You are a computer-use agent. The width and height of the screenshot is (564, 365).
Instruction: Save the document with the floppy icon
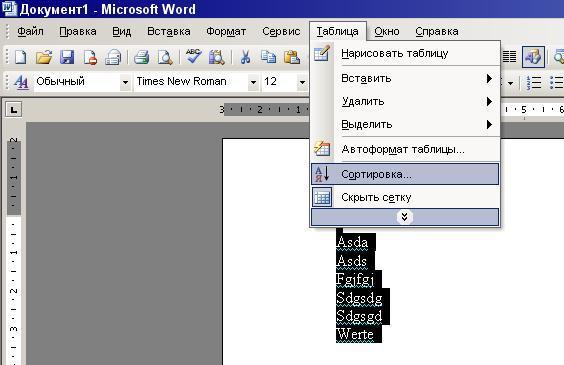[x=67, y=57]
